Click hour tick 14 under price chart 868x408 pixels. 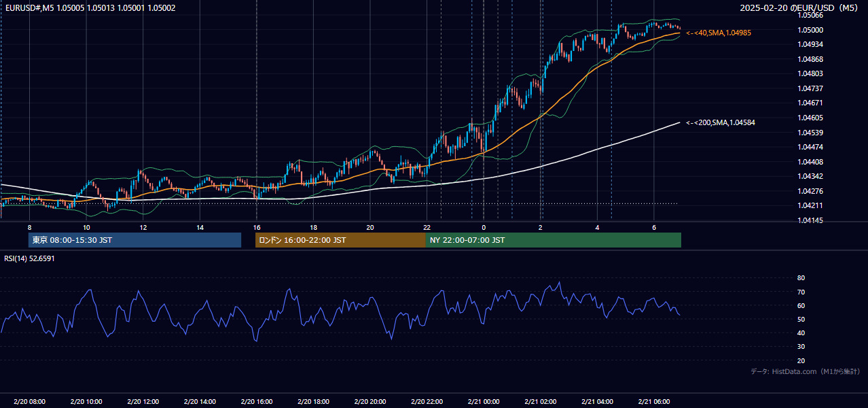pyautogui.click(x=200, y=227)
